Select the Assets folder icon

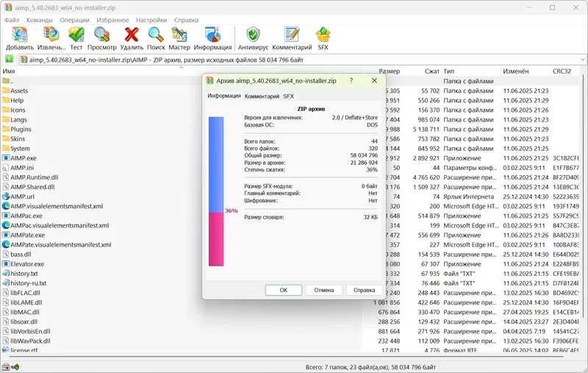pos(6,90)
